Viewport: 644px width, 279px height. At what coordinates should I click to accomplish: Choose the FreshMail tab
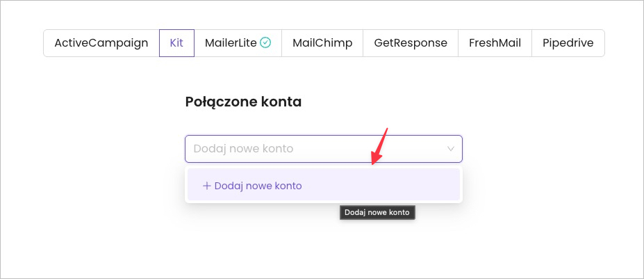click(x=495, y=43)
